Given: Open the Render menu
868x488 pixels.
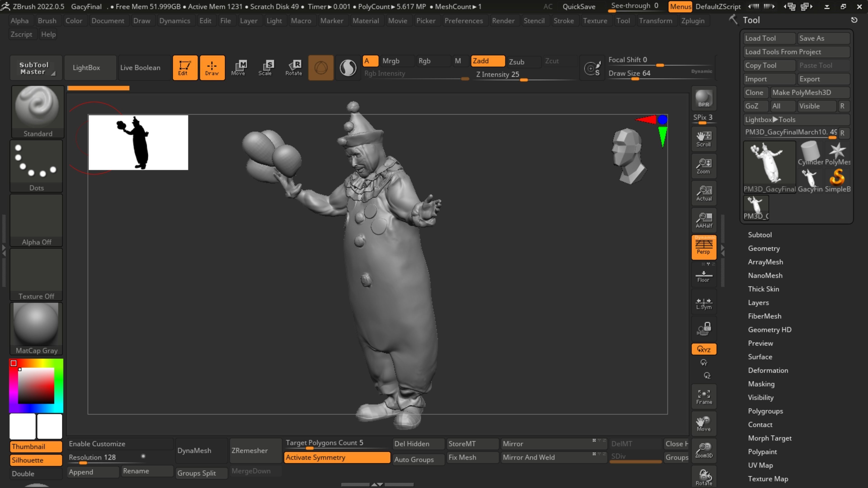Looking at the screenshot, I should tap(503, 21).
